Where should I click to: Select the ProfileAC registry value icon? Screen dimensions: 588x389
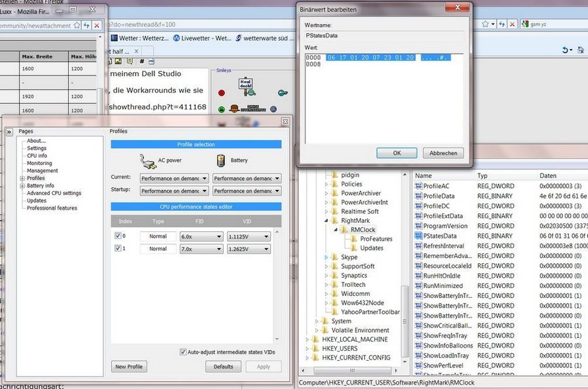click(418, 186)
